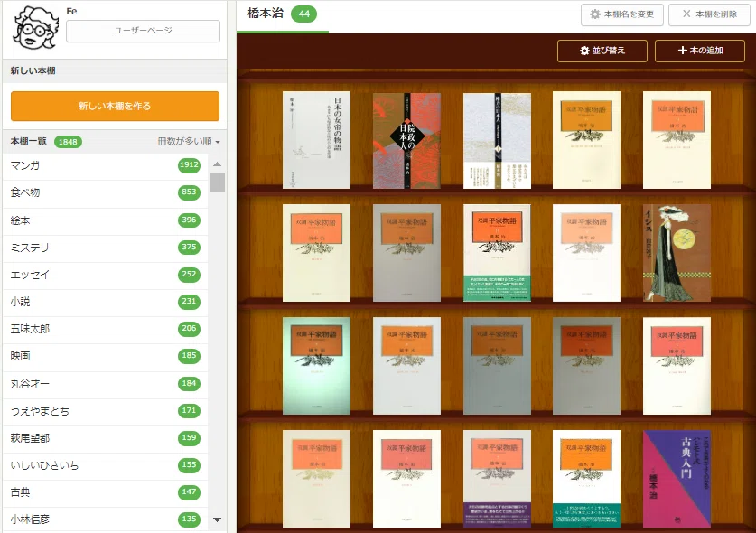Open the 平家物語 cover with purple obi band
The height and width of the screenshot is (533, 756).
497,479
